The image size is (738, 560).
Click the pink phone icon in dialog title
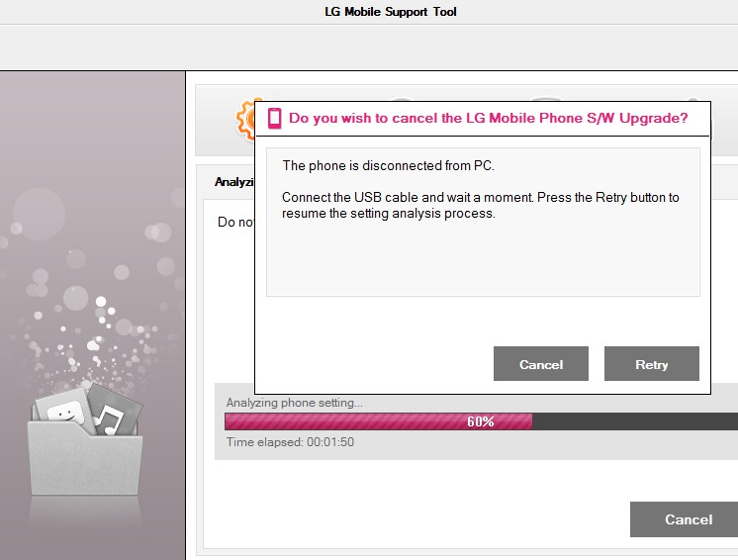tap(274, 118)
